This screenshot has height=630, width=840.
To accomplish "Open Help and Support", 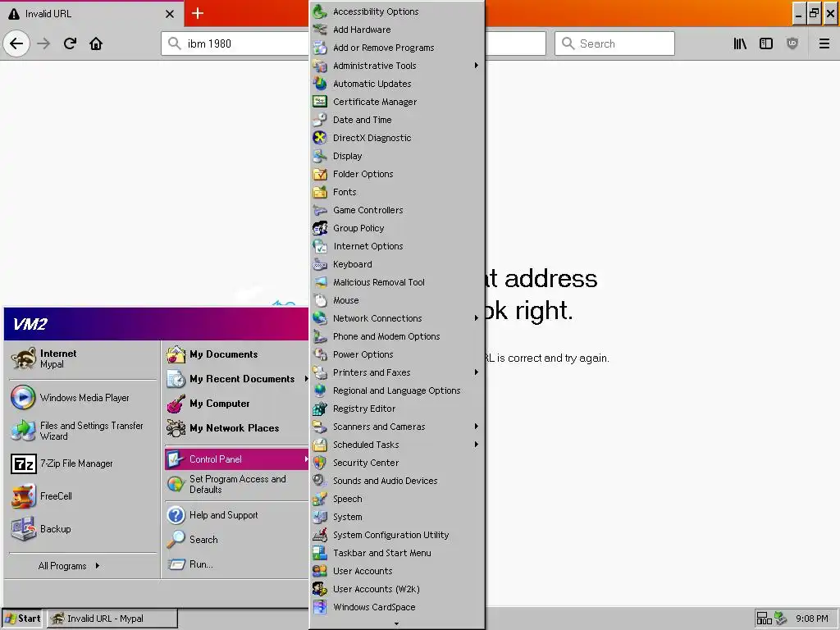I will [x=236, y=515].
